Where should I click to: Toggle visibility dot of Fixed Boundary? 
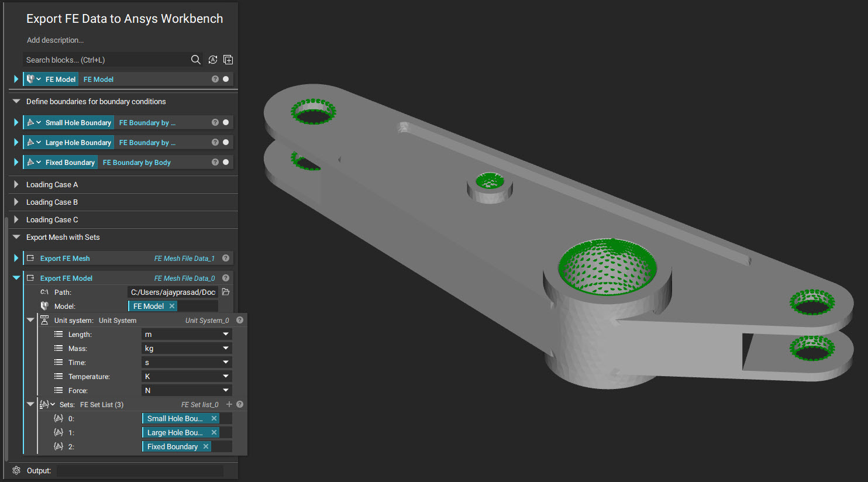tap(226, 162)
